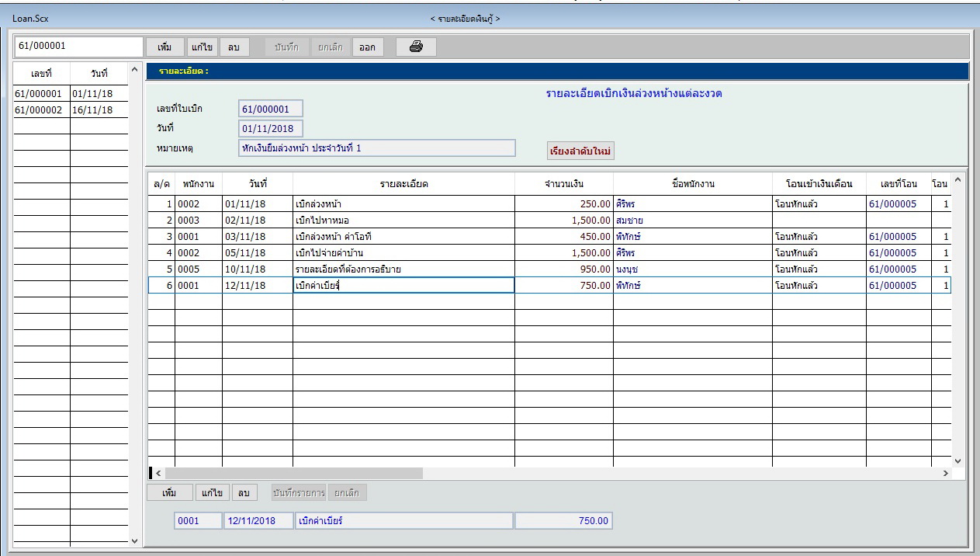This screenshot has width=980, height=556.
Task: Click the printer icon in top toolbar
Action: [416, 47]
